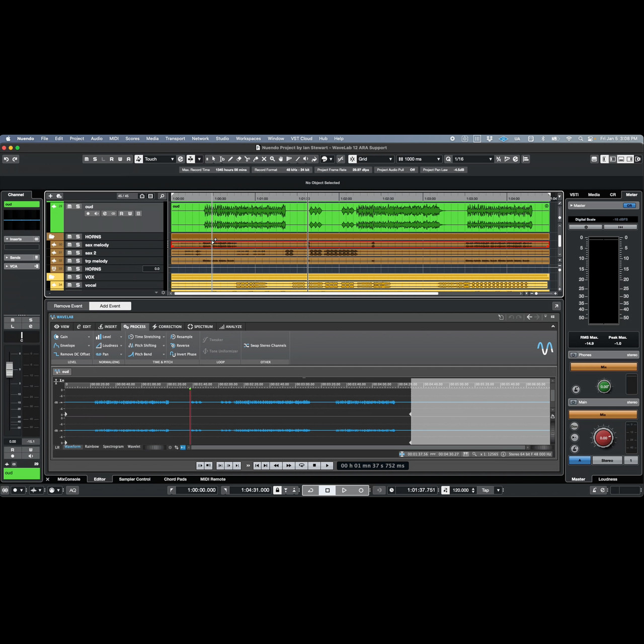The image size is (644, 644).
Task: Click Swap Stereo Channels icon
Action: (247, 346)
